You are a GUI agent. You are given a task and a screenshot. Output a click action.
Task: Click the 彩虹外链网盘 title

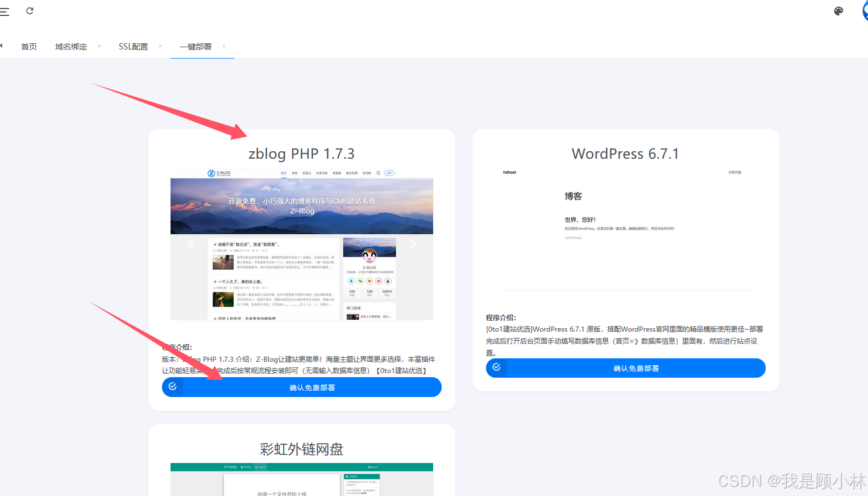(302, 449)
